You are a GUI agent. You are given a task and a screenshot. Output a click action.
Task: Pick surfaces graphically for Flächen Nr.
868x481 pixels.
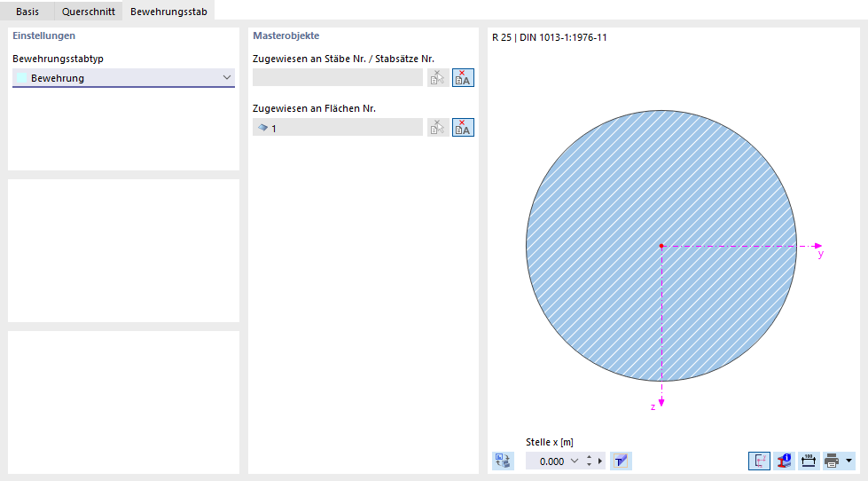pos(438,128)
